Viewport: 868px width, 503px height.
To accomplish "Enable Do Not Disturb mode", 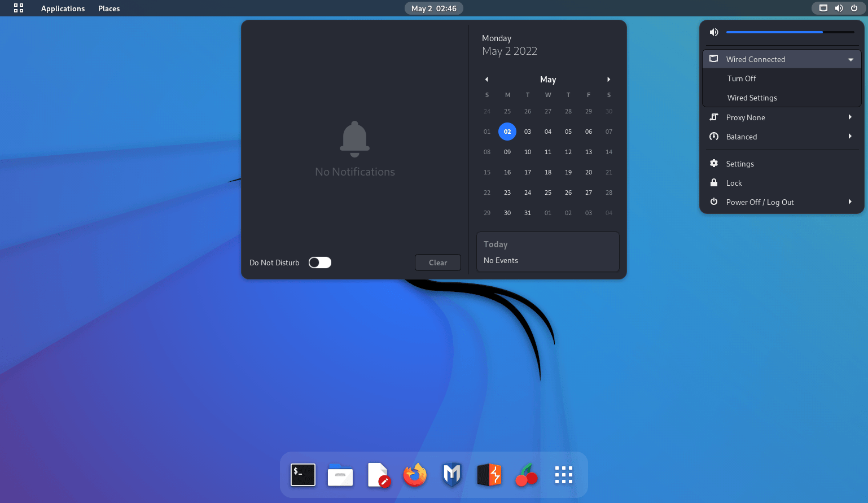I will point(319,262).
